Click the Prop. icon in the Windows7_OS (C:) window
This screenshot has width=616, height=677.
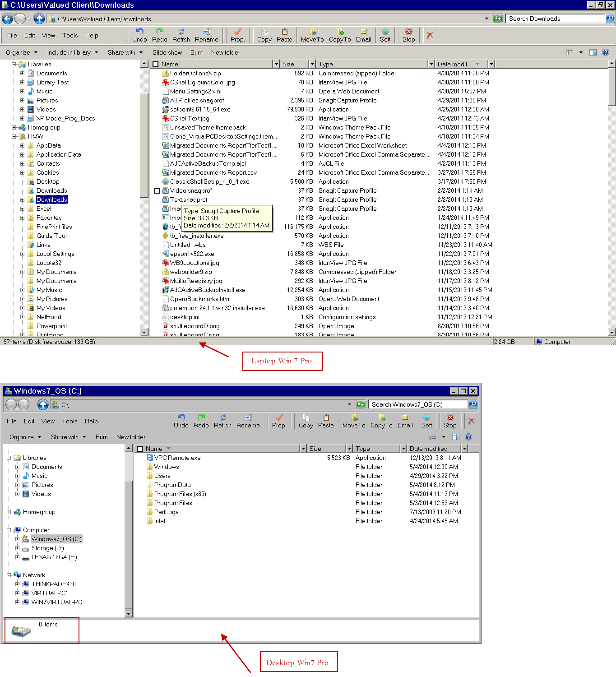(279, 418)
